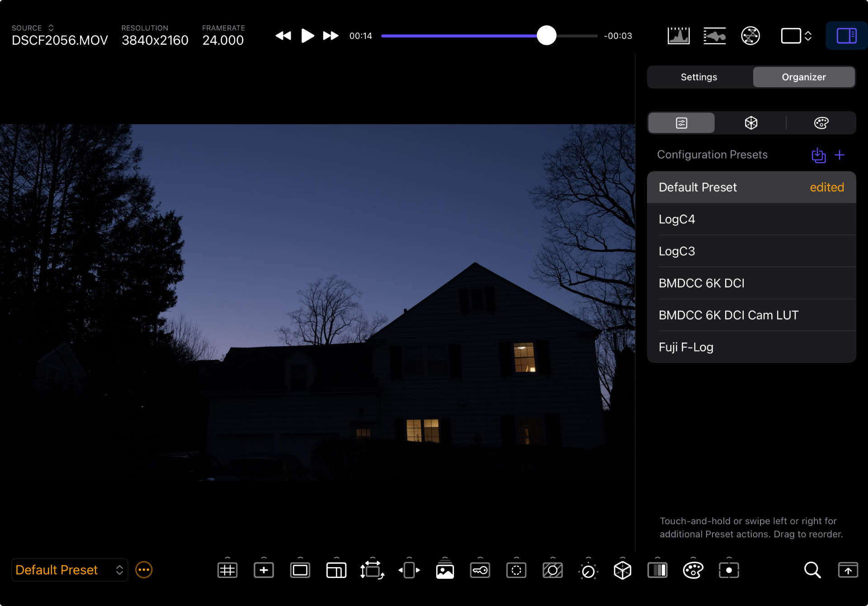The height and width of the screenshot is (606, 868).
Task: Open the vectorscope display
Action: point(750,36)
